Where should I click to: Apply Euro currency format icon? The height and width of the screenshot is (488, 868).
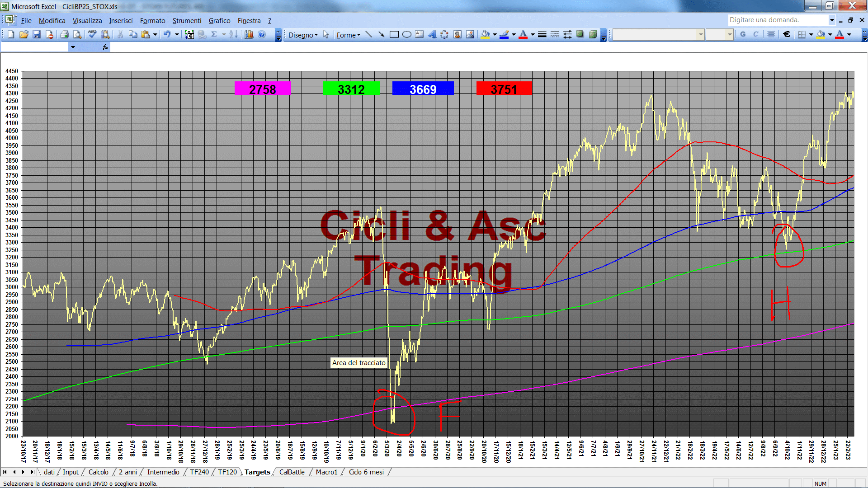click(x=787, y=34)
